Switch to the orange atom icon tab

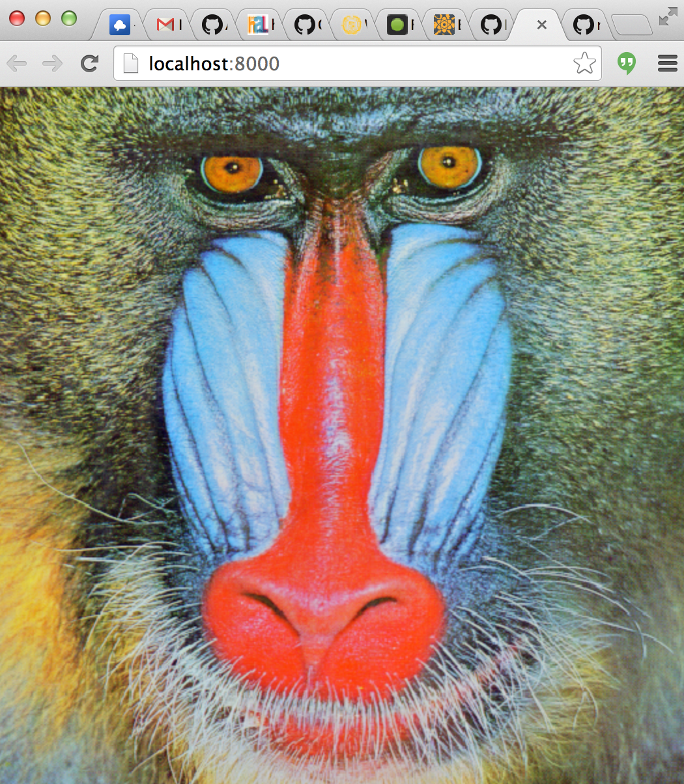444,25
